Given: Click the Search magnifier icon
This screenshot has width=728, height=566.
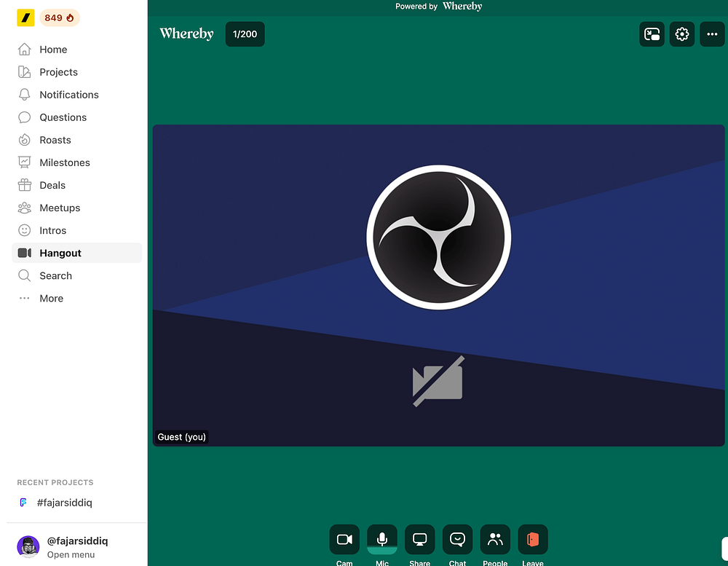Looking at the screenshot, I should (25, 275).
